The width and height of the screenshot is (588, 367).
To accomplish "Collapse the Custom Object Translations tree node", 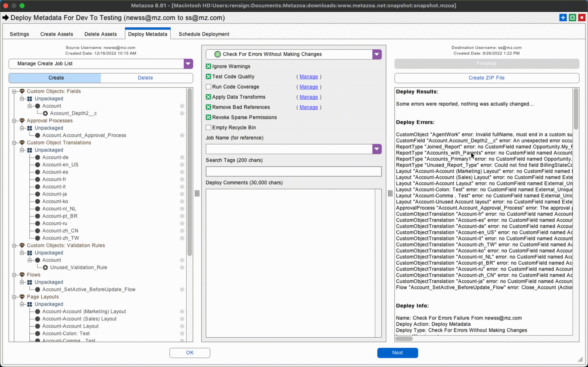I will pos(14,143).
